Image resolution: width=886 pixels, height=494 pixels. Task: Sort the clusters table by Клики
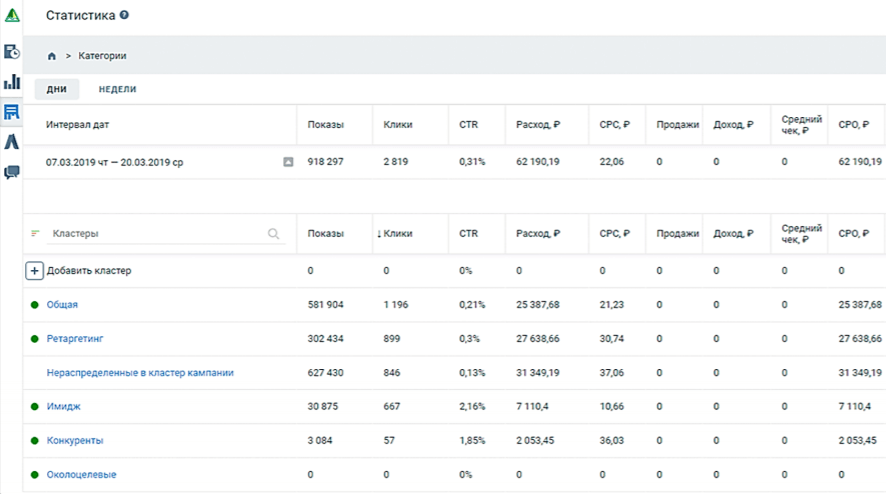(398, 234)
